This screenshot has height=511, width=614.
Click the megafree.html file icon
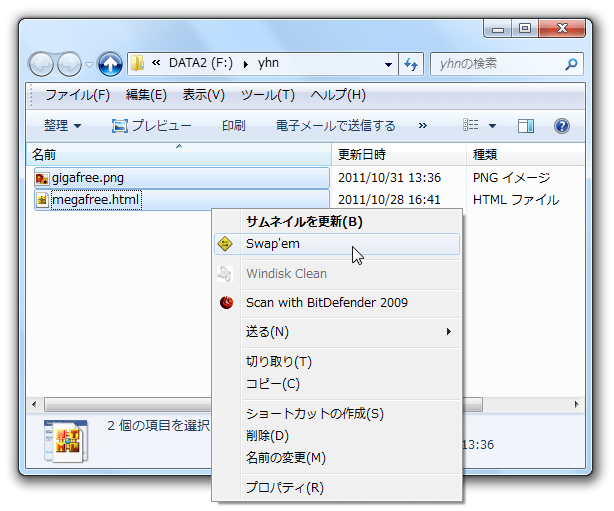point(42,200)
